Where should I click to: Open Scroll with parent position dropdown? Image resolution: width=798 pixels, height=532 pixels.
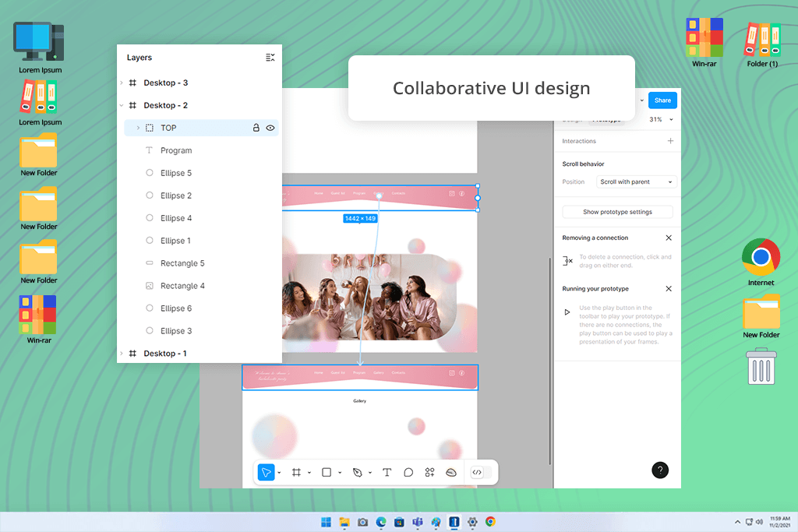pyautogui.click(x=636, y=181)
